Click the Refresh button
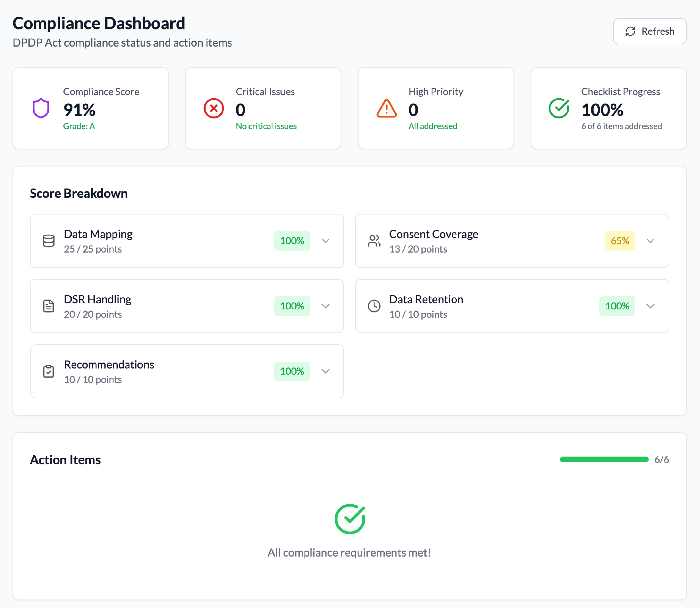The width and height of the screenshot is (700, 608). pyautogui.click(x=649, y=31)
